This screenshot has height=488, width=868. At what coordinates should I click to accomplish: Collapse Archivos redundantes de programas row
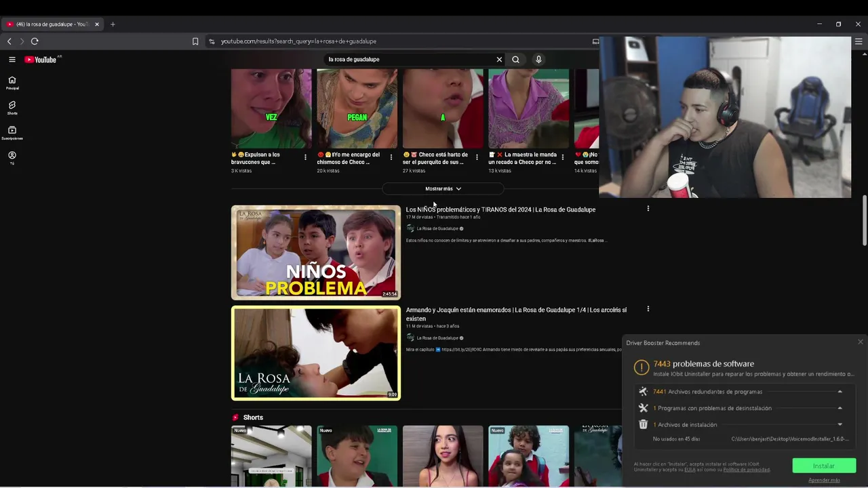pyautogui.click(x=840, y=392)
